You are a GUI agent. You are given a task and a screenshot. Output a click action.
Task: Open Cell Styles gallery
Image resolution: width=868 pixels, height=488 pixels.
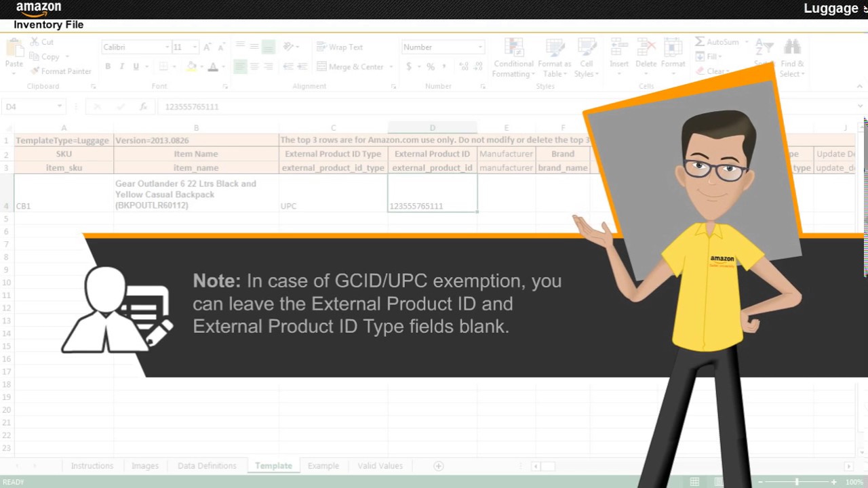click(586, 58)
